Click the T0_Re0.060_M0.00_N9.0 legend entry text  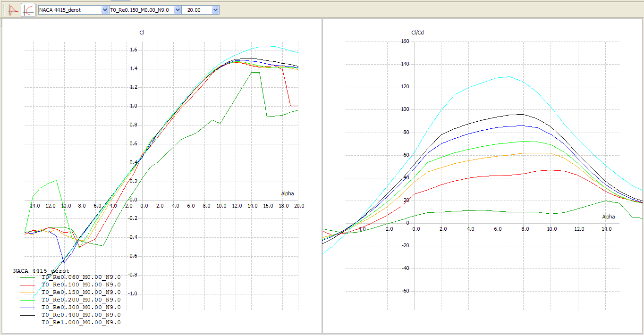(x=81, y=277)
